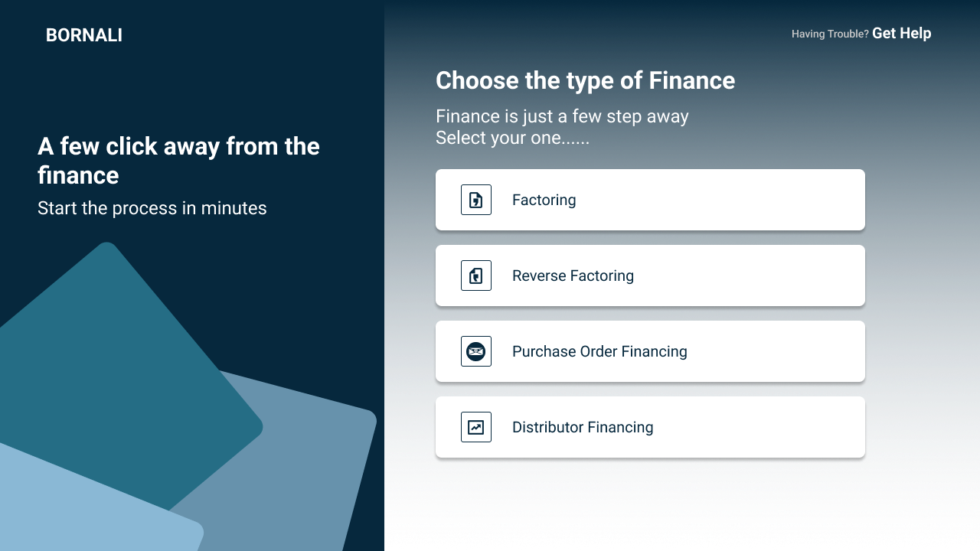Select the Factoring finance option card
This screenshot has width=980, height=551.
[x=650, y=200]
